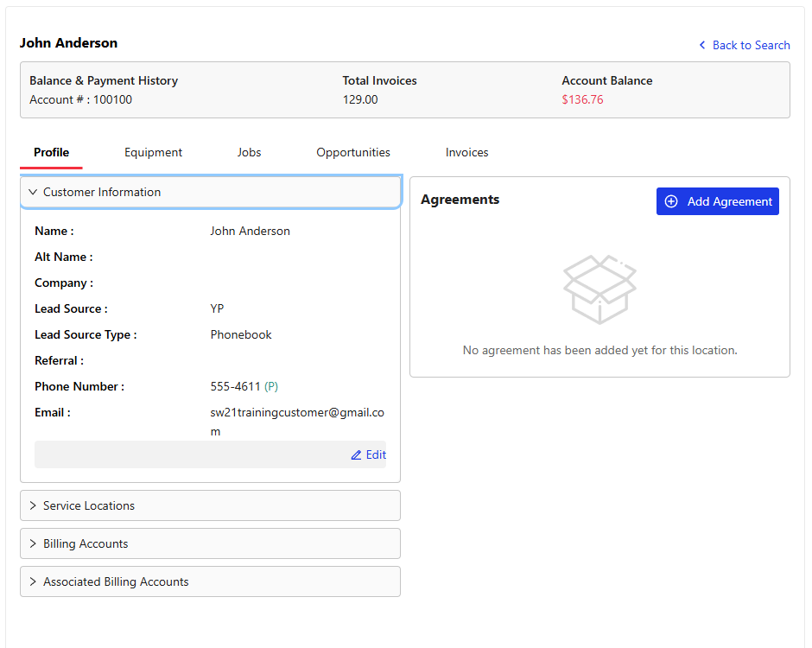
Task: Click the (P) primary phone marker
Action: 271,386
